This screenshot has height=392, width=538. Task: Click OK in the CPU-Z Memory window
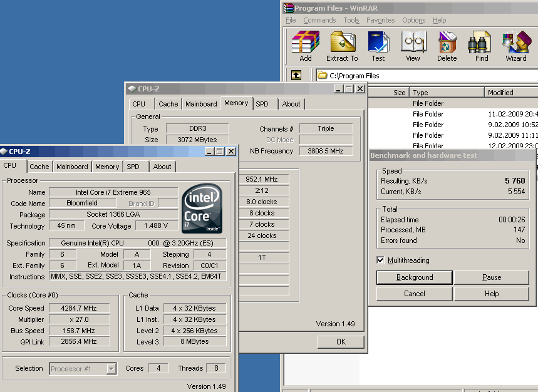(x=341, y=341)
